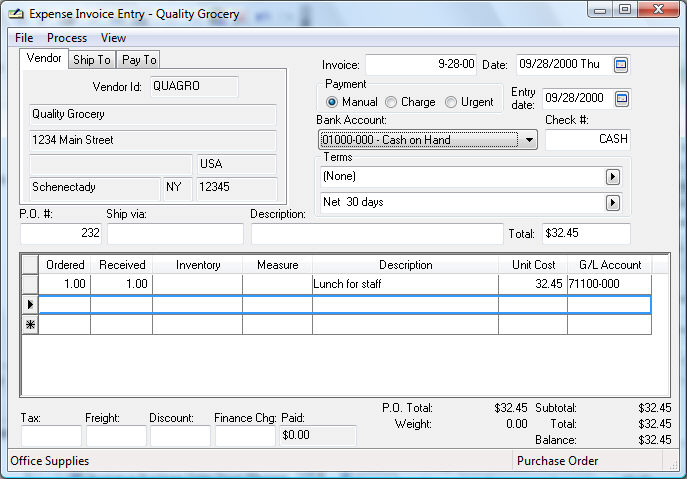Click the Finance Chg input field
Image resolution: width=687 pixels, height=479 pixels.
[245, 436]
